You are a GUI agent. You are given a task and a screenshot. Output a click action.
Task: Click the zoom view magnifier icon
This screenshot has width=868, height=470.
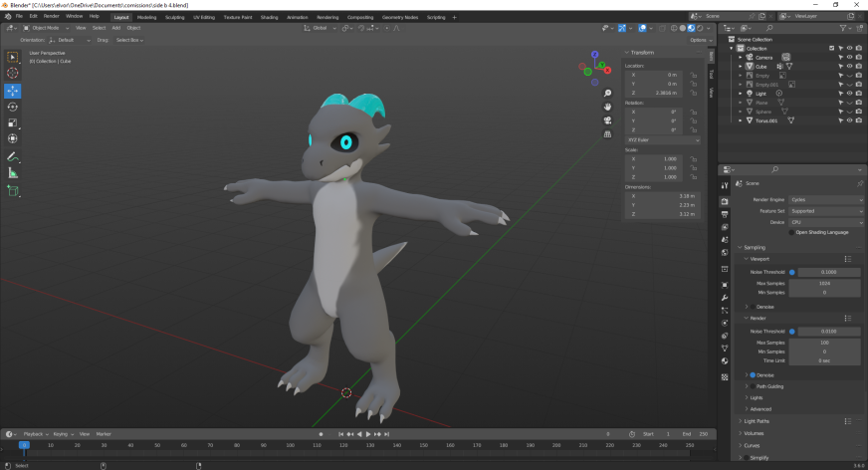click(x=607, y=93)
